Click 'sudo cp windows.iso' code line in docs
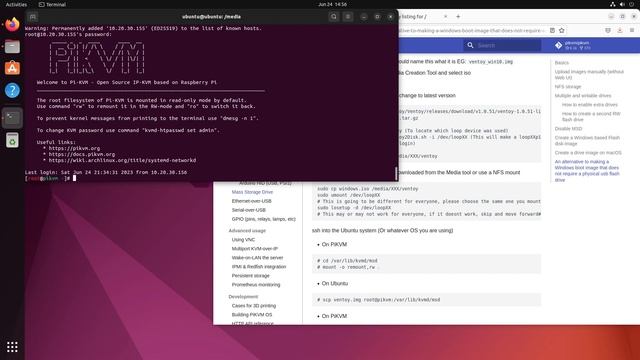This screenshot has width=640, height=360. click(x=367, y=189)
